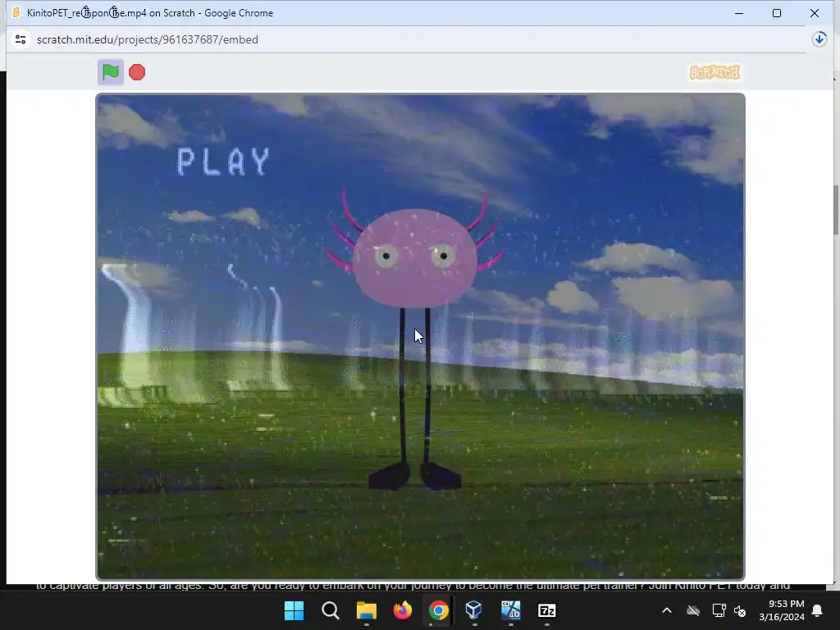Close the Chrome window
The width and height of the screenshot is (840, 630).
tap(815, 13)
